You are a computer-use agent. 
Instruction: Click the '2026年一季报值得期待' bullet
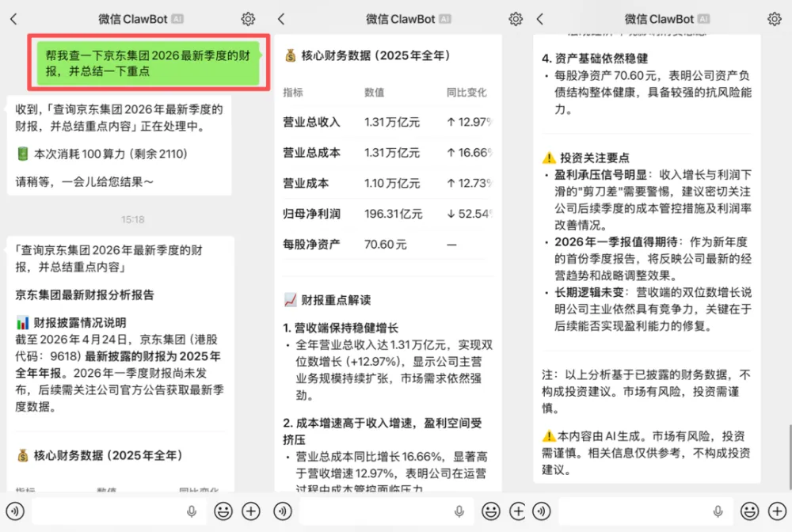(615, 241)
